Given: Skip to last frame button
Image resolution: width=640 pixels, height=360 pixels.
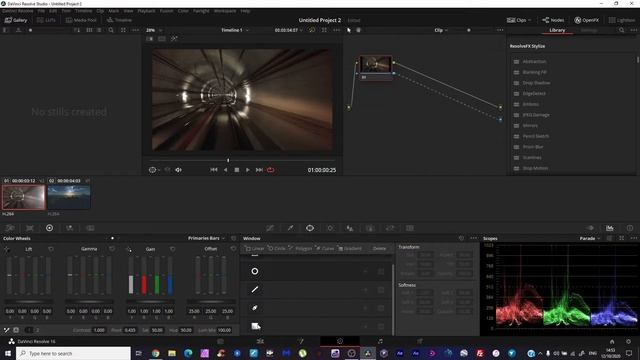Looking at the screenshot, I should pyautogui.click(x=259, y=170).
